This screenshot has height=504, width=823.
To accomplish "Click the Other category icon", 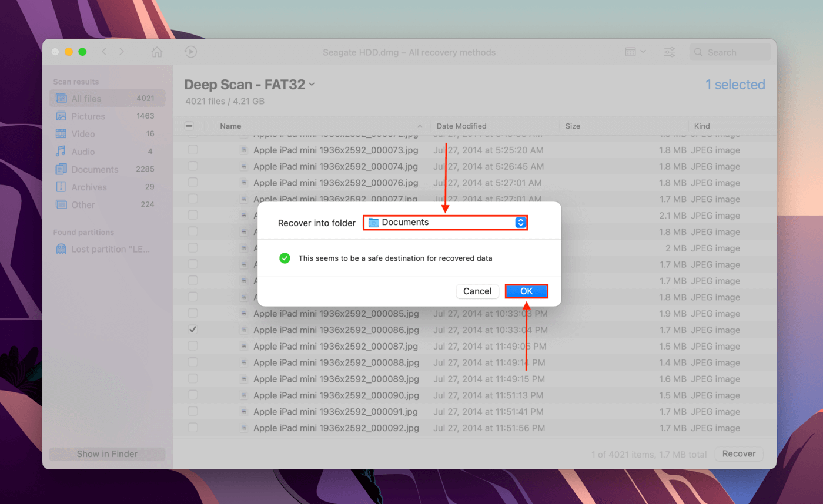I will [x=61, y=204].
